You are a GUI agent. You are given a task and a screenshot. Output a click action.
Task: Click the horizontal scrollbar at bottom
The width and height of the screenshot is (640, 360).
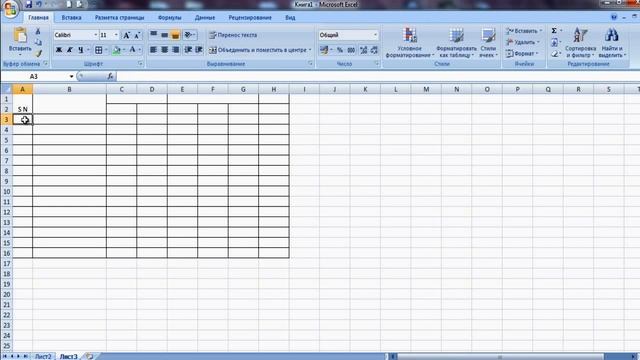[x=500, y=356]
